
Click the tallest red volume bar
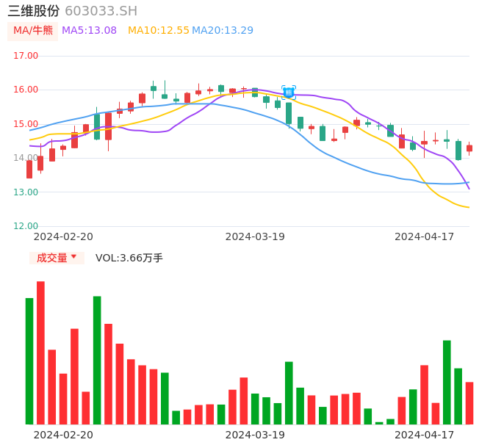[x=40, y=352]
